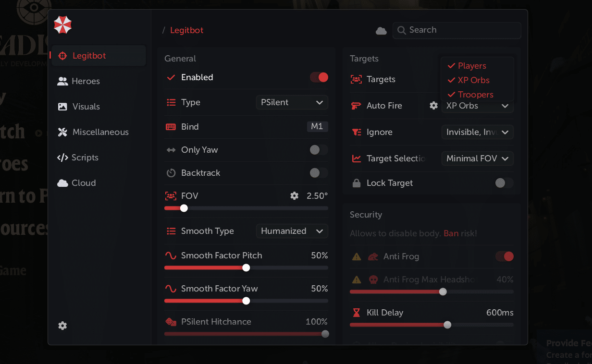Open the Auto Fire gear settings
592x364 pixels.
pyautogui.click(x=433, y=106)
